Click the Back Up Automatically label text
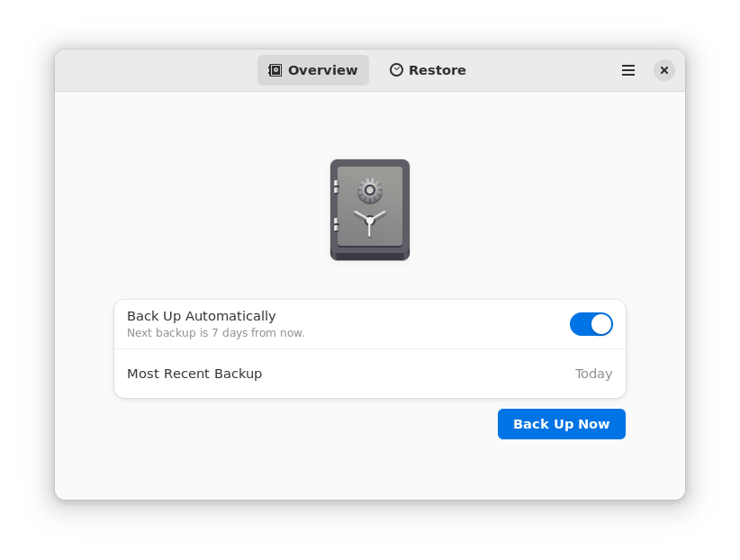The image size is (740, 560). [x=201, y=316]
